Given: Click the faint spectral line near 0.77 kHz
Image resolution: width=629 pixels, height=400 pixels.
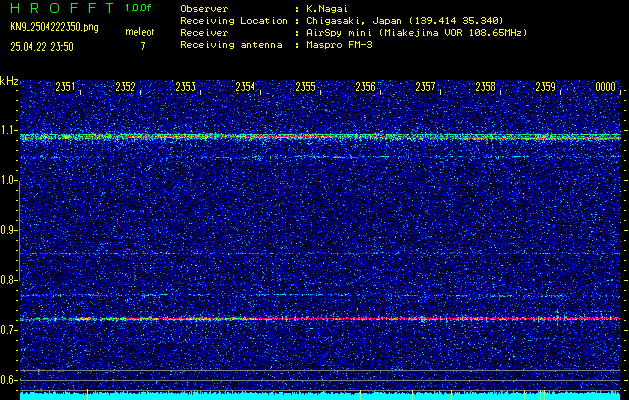Looking at the screenshot, I should 320,295.
